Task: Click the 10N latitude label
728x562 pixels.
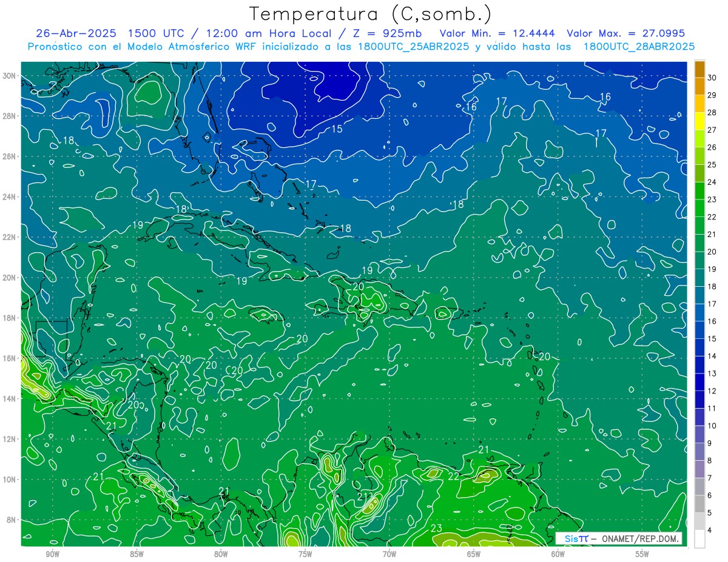Action: pos(10,480)
